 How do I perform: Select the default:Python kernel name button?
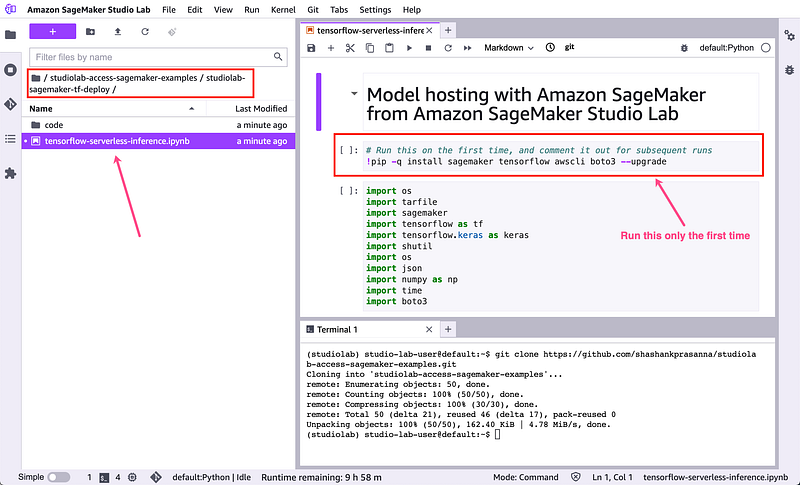[x=727, y=48]
